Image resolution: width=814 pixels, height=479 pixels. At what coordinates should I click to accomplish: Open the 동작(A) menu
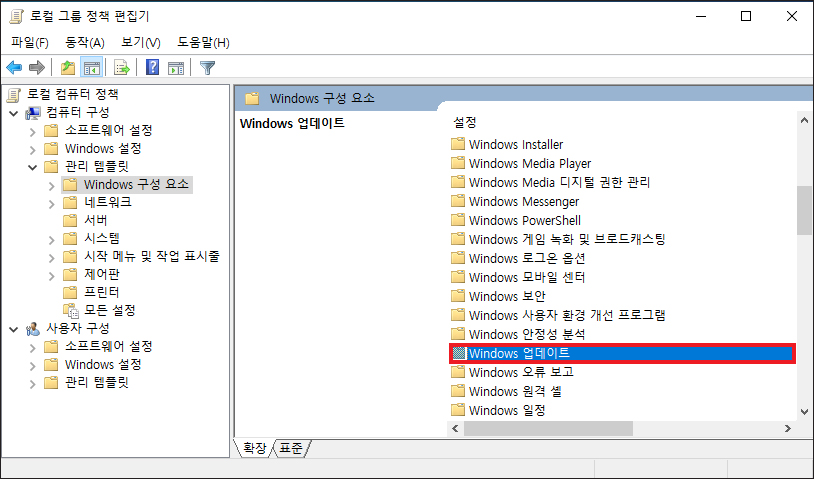click(x=85, y=43)
